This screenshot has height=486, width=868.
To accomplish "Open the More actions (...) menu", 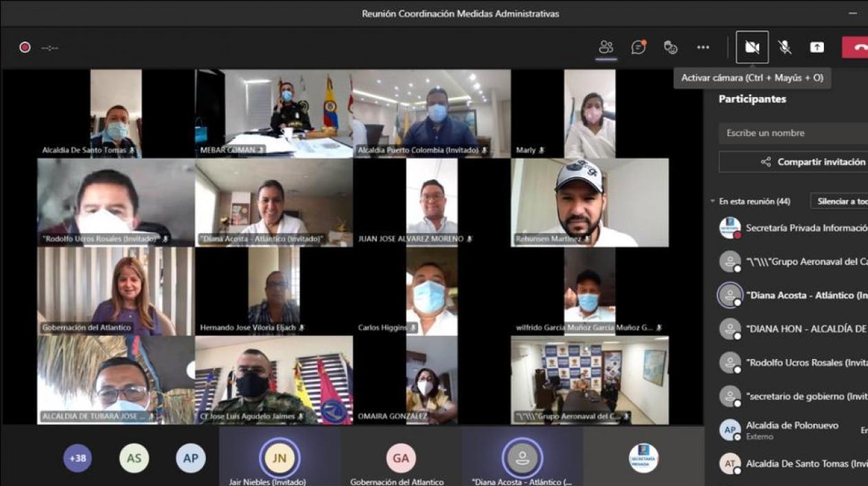I will pyautogui.click(x=703, y=46).
